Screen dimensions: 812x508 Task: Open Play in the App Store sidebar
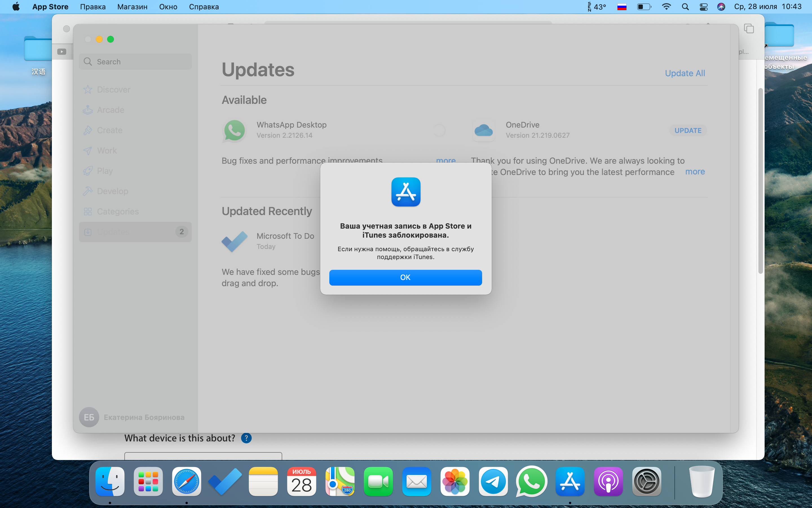(x=135, y=171)
